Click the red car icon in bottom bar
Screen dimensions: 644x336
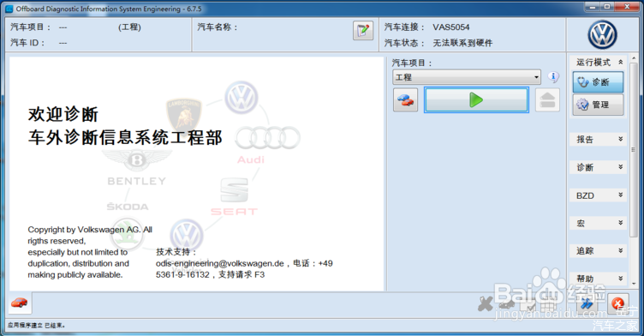pos(20,303)
